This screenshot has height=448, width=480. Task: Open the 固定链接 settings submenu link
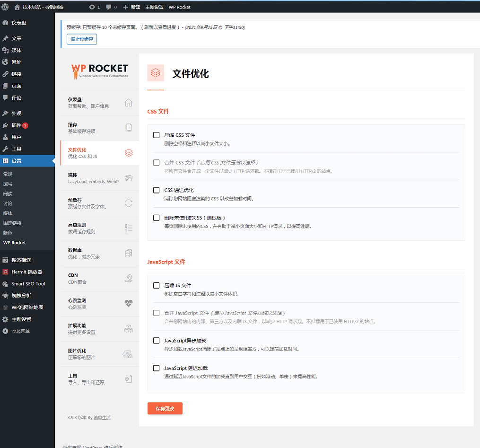[x=12, y=223]
